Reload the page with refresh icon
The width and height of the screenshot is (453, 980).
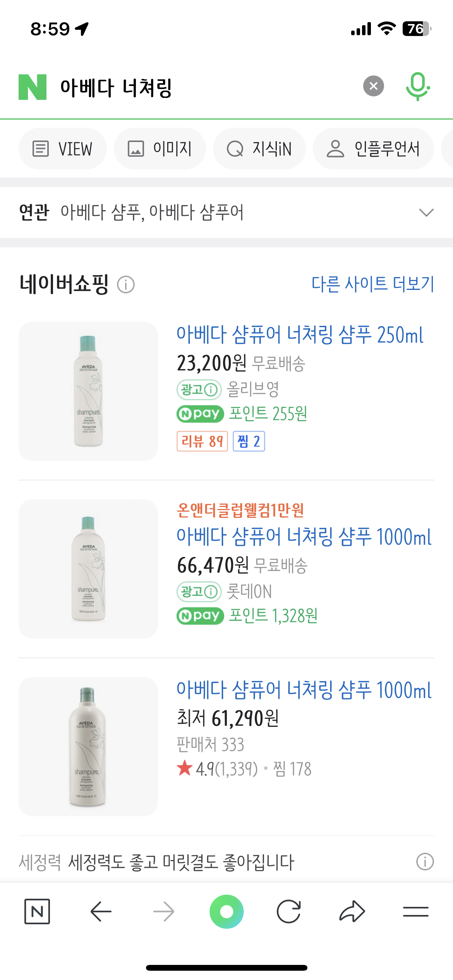pyautogui.click(x=289, y=911)
